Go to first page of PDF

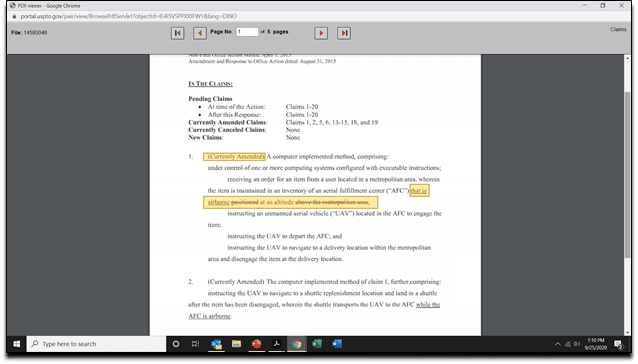click(x=177, y=33)
